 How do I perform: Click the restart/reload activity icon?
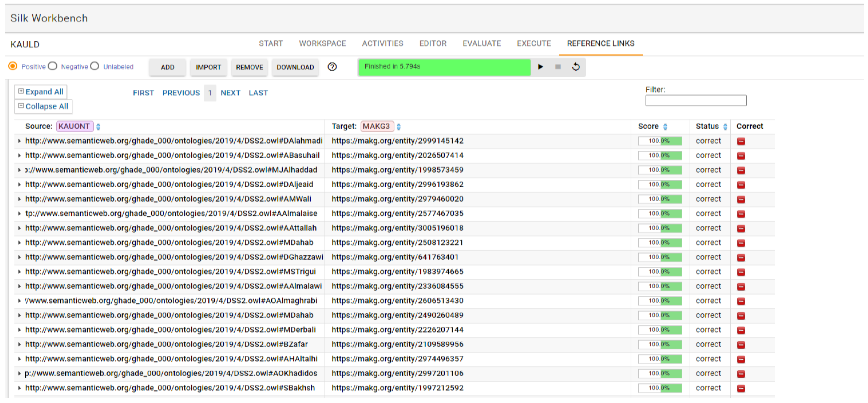coord(576,67)
